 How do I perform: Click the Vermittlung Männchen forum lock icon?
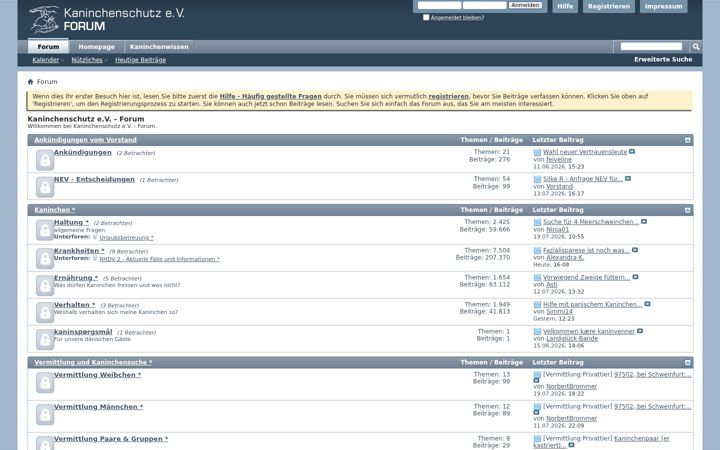pos(45,415)
